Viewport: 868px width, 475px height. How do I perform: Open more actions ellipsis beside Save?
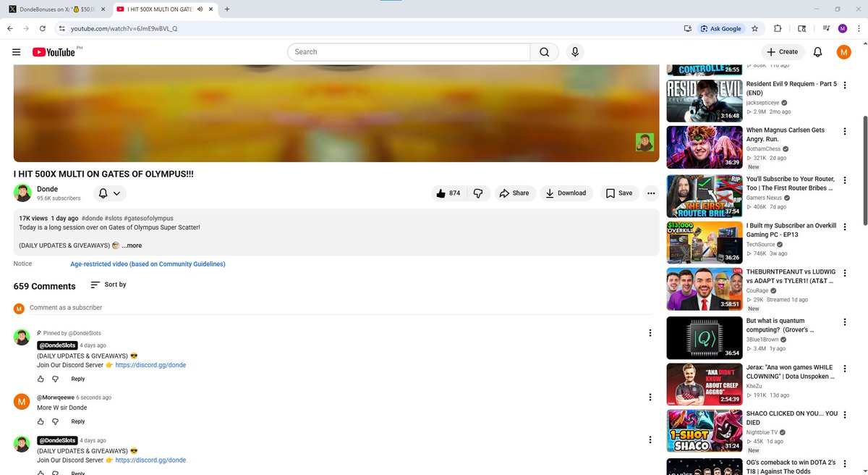click(651, 193)
